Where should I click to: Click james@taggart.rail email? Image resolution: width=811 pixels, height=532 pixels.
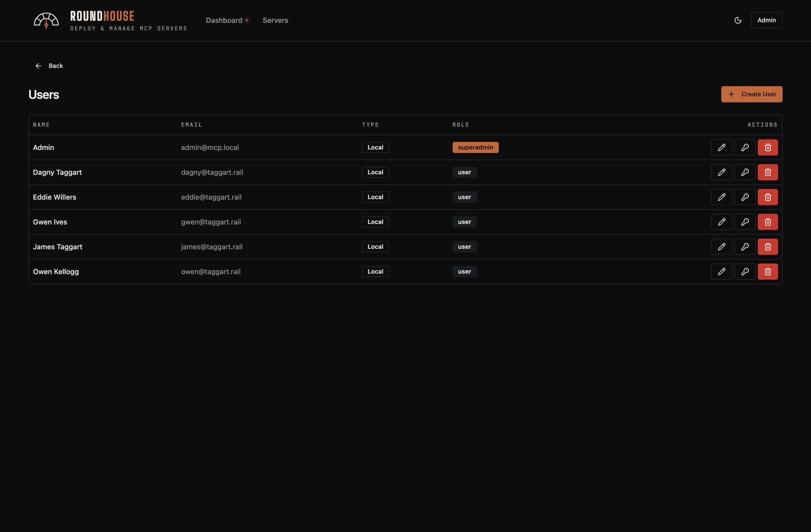(212, 247)
